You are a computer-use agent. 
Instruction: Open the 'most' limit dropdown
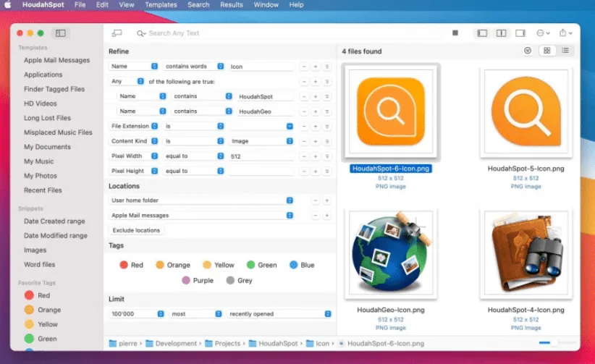click(x=195, y=314)
